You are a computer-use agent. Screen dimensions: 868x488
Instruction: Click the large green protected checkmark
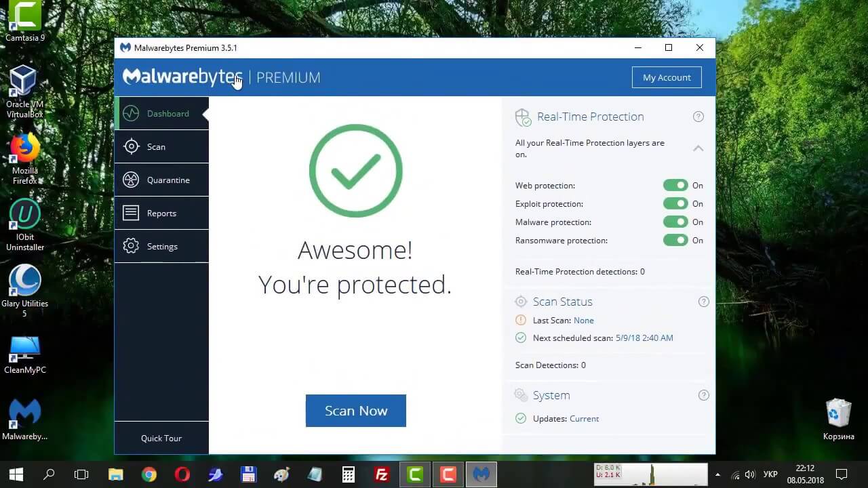(356, 171)
